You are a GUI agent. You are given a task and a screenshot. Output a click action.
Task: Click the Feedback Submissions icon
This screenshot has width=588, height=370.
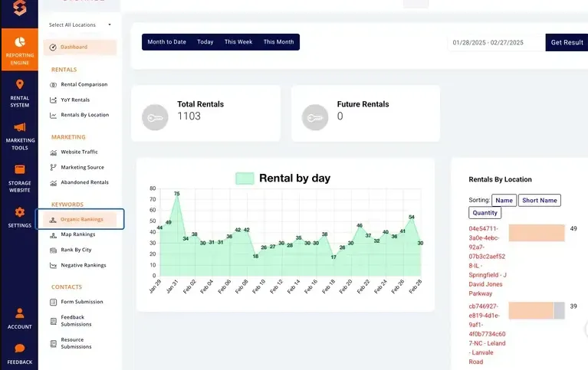53,321
